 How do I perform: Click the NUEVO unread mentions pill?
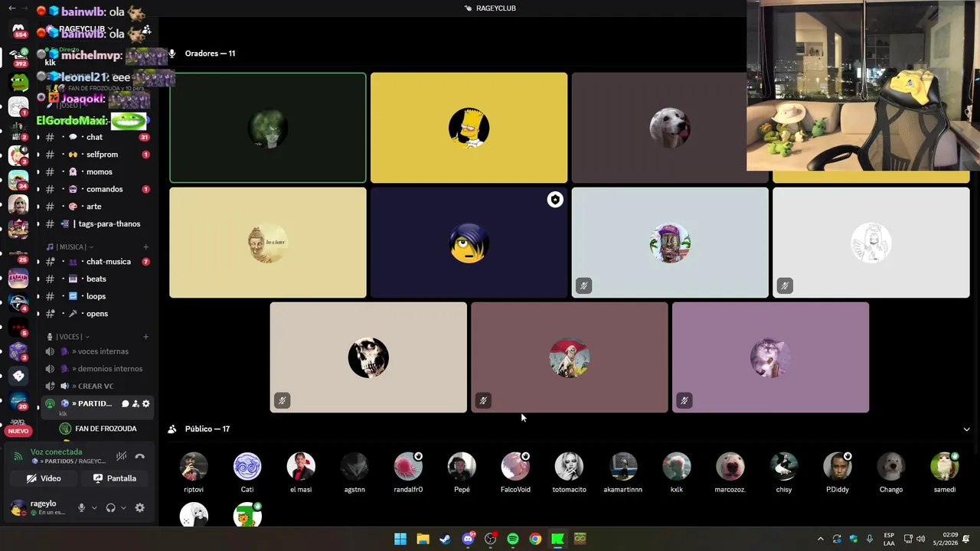18,431
